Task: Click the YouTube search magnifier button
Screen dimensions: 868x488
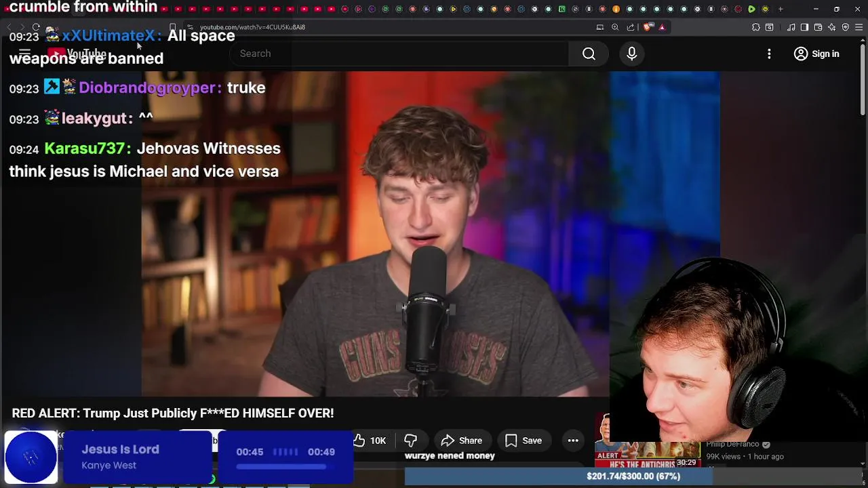Action: tap(589, 54)
